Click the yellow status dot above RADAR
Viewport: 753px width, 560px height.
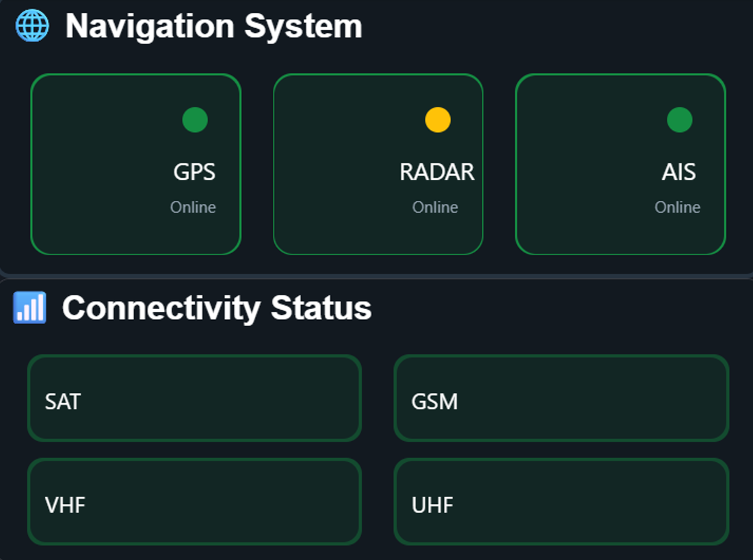[x=438, y=120]
